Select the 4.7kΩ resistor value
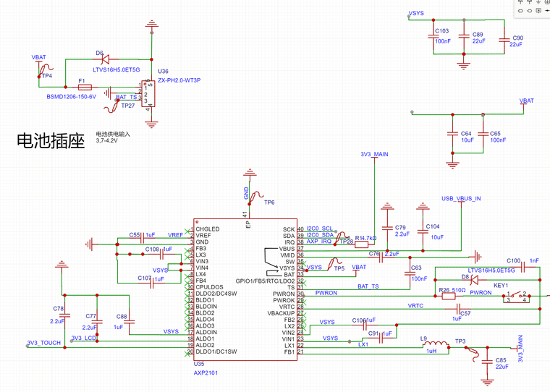 coord(368,238)
